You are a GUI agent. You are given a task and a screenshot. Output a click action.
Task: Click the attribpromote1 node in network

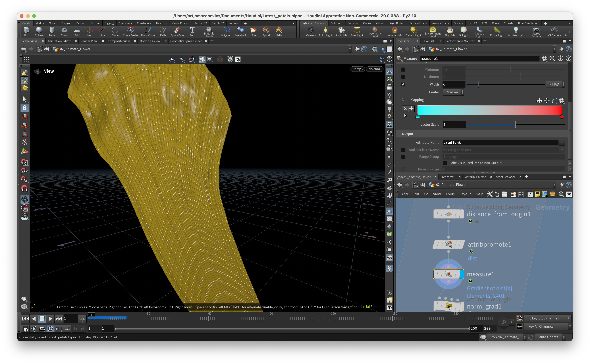click(x=449, y=244)
